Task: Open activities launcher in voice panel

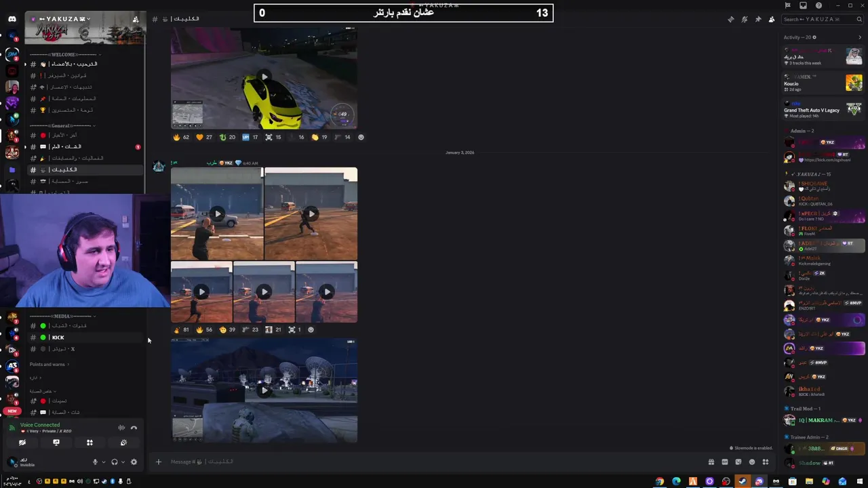Action: (90, 443)
